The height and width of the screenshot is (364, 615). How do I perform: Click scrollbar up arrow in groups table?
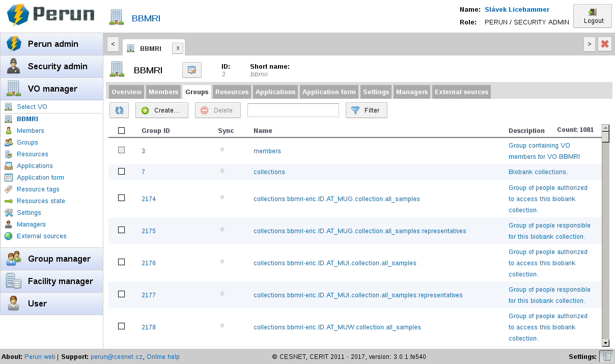coord(606,128)
